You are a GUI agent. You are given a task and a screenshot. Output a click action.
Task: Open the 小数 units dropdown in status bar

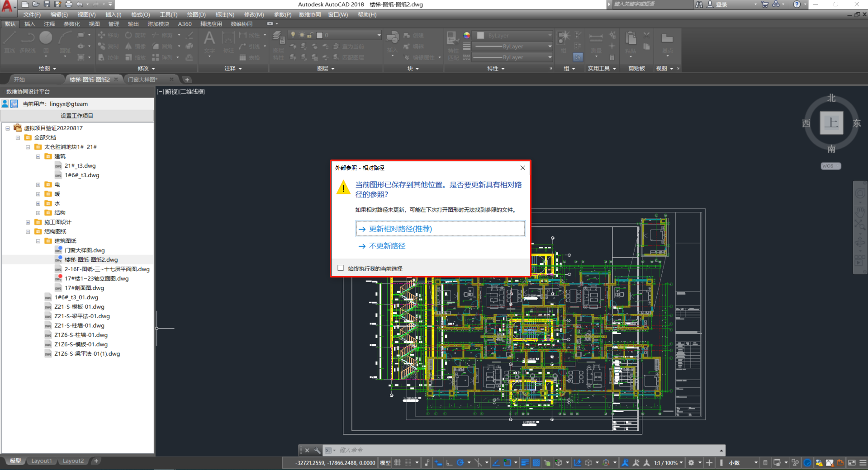click(742, 463)
